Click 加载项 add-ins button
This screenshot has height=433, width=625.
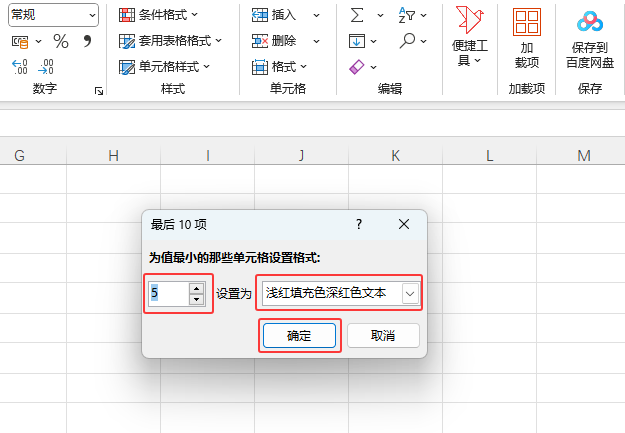click(x=527, y=38)
